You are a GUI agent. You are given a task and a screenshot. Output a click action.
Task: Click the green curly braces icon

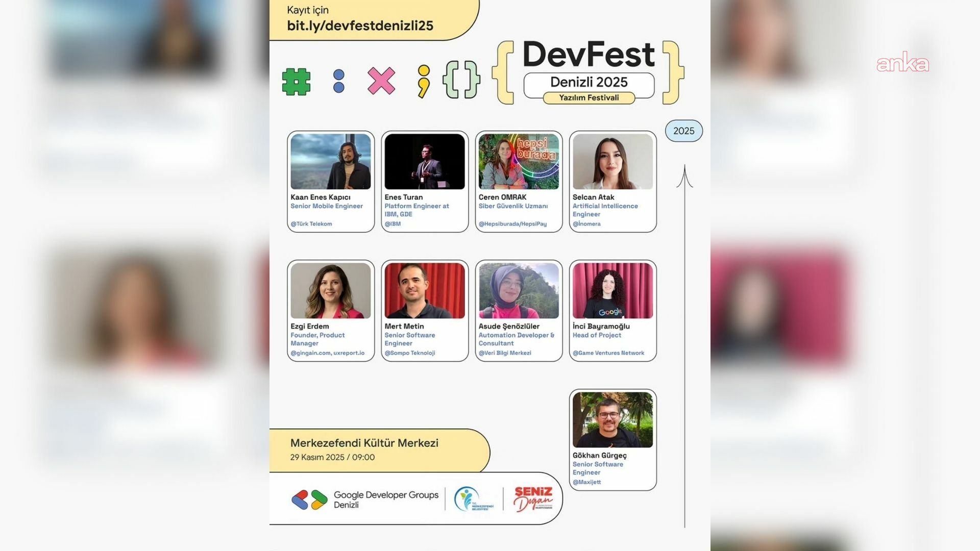(x=461, y=80)
